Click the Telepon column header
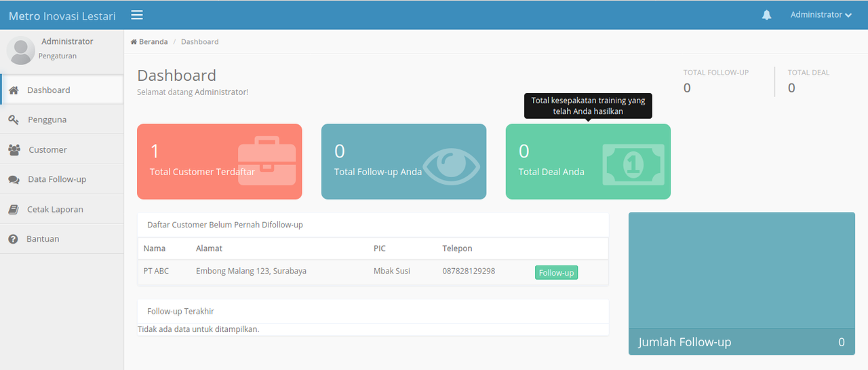The image size is (868, 370). click(457, 248)
